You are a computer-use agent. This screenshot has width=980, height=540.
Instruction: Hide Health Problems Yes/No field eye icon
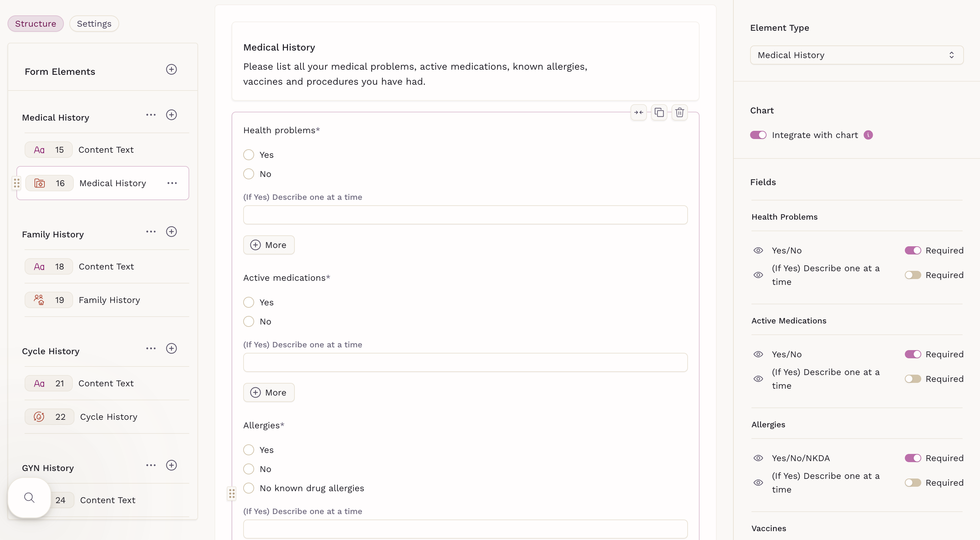click(758, 251)
